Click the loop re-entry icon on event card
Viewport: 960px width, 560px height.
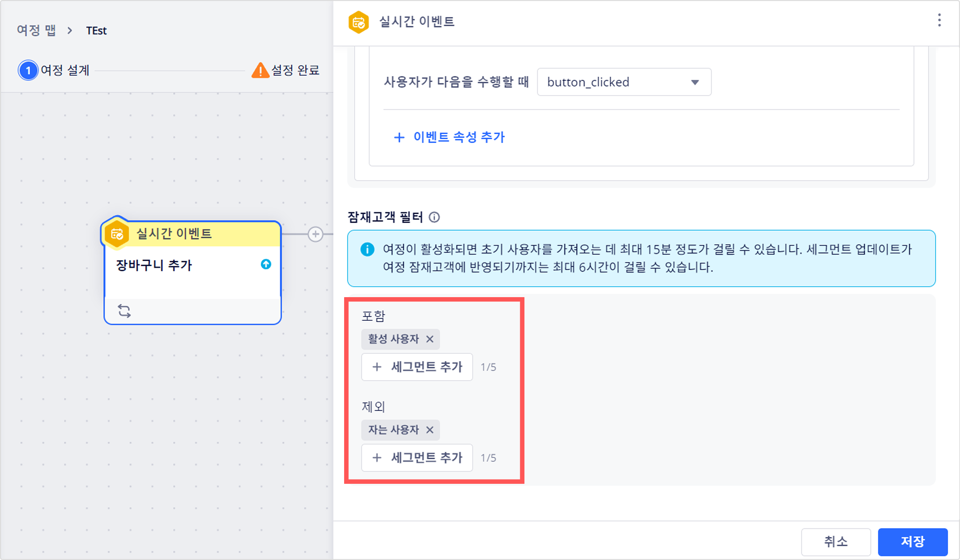(x=124, y=311)
